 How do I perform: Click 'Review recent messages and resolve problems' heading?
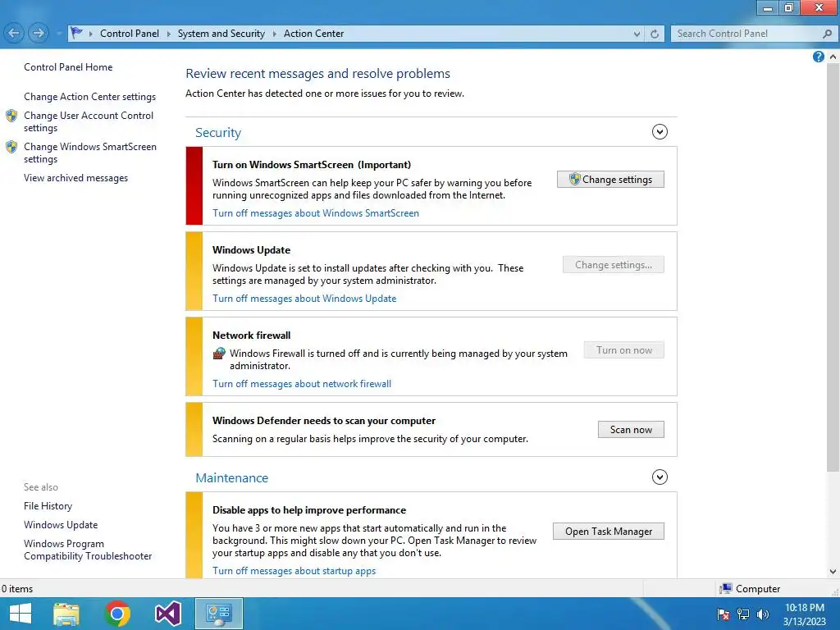click(x=317, y=73)
